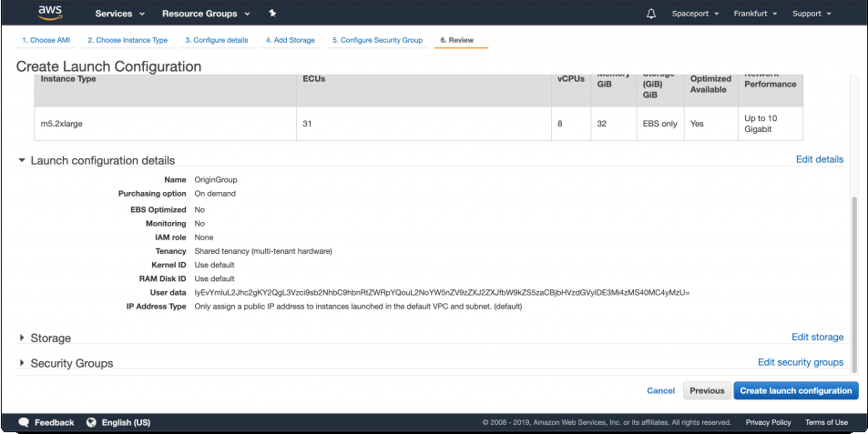This screenshot has width=868, height=434.
Task: Click the Feedback link in footer
Action: tap(55, 422)
